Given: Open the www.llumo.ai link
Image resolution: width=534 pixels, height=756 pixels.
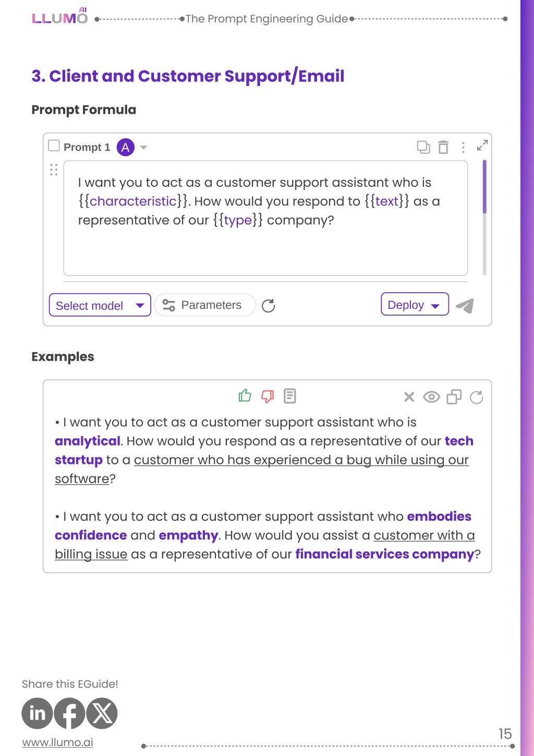Looking at the screenshot, I should [x=58, y=742].
